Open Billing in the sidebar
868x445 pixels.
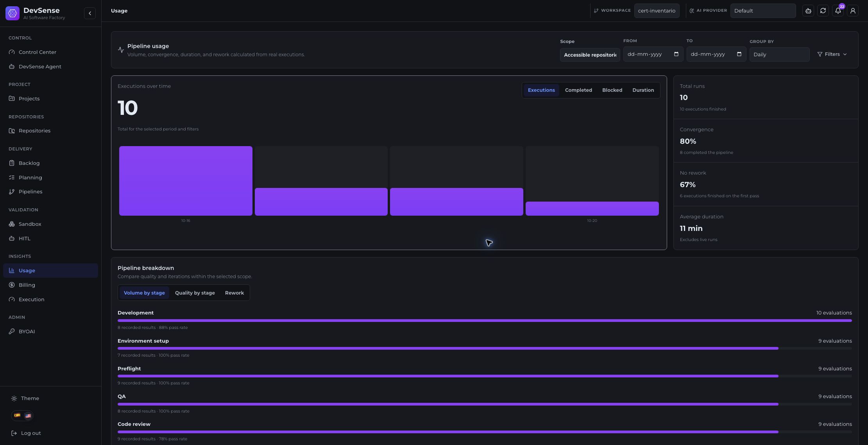tap(50, 285)
